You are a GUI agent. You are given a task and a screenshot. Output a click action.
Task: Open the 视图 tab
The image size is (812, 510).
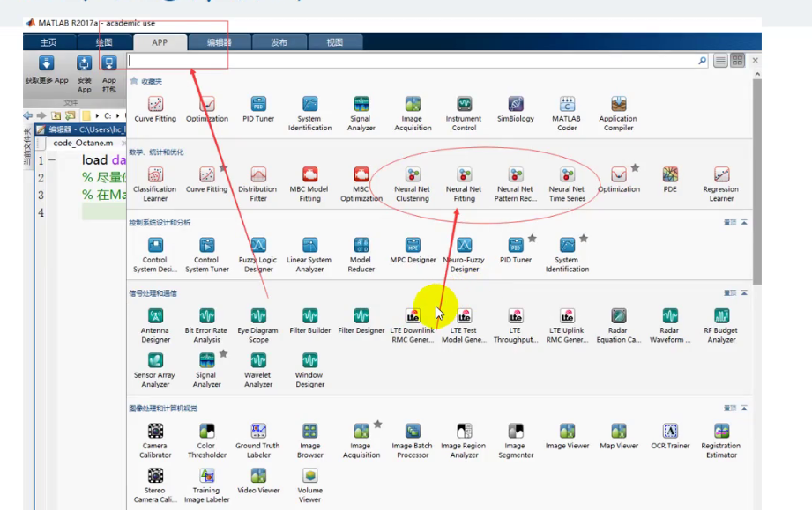pos(334,42)
